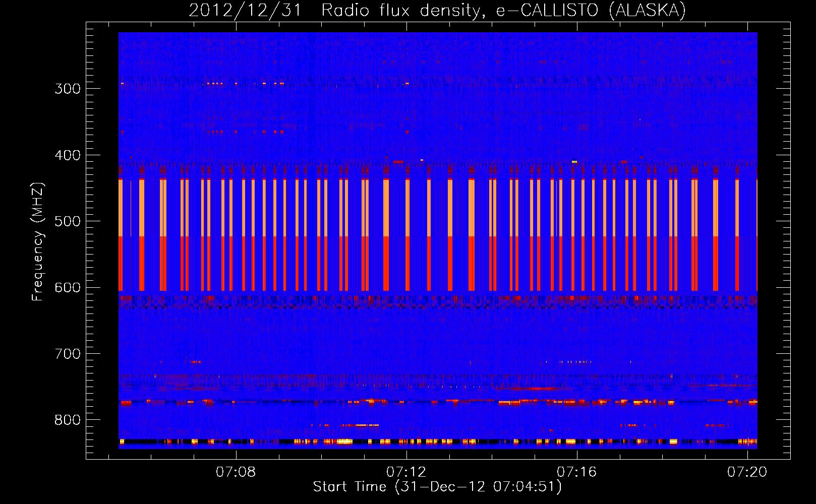The height and width of the screenshot is (504, 816).
Task: Click the 500 frequency tick label
Action: [68, 221]
